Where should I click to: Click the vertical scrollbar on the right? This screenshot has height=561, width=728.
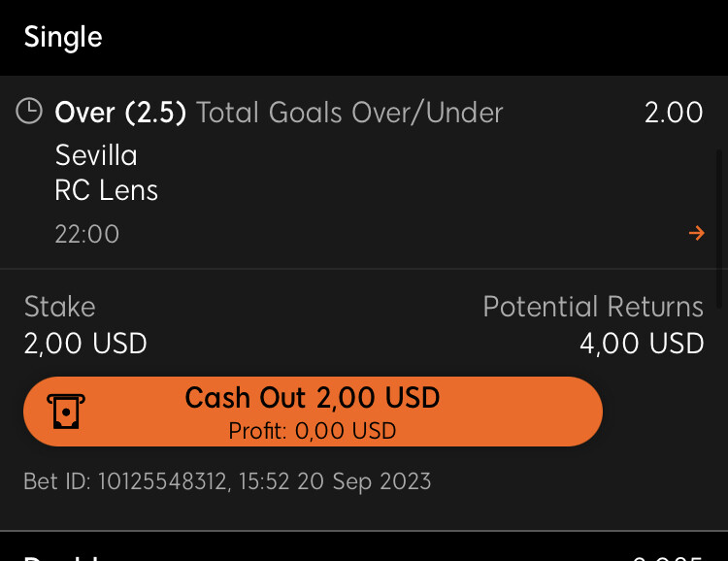pos(718,228)
